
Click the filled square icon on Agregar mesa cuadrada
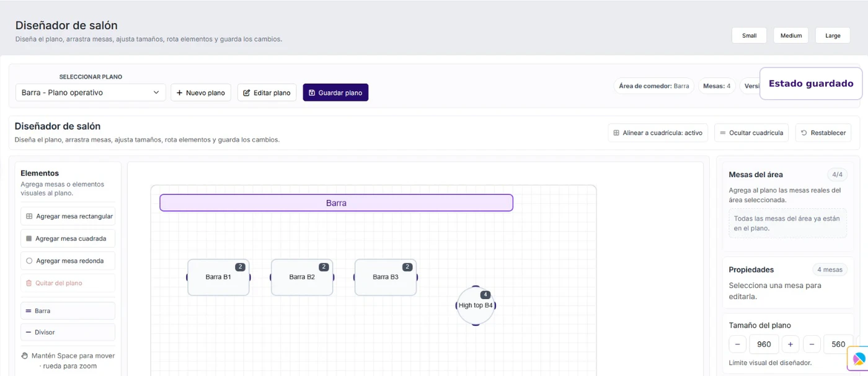[x=29, y=238]
